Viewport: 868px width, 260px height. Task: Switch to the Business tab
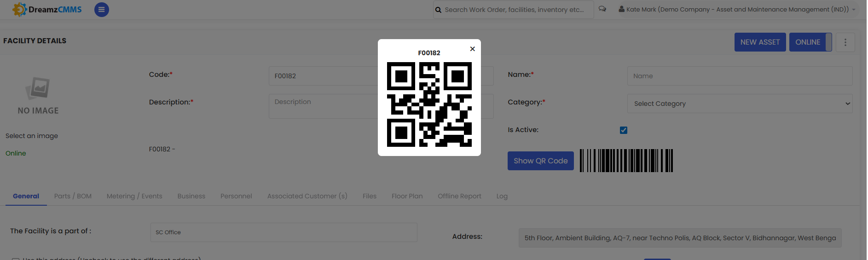[x=191, y=196]
